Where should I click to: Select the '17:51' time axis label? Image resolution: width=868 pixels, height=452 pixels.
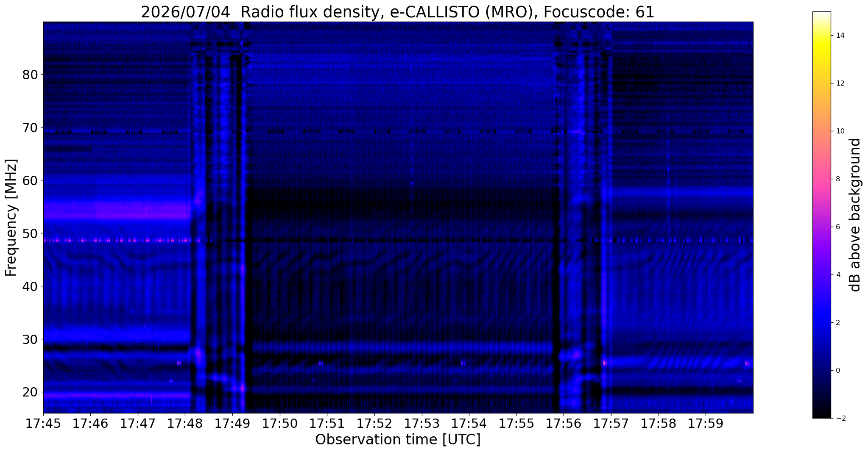pyautogui.click(x=327, y=424)
